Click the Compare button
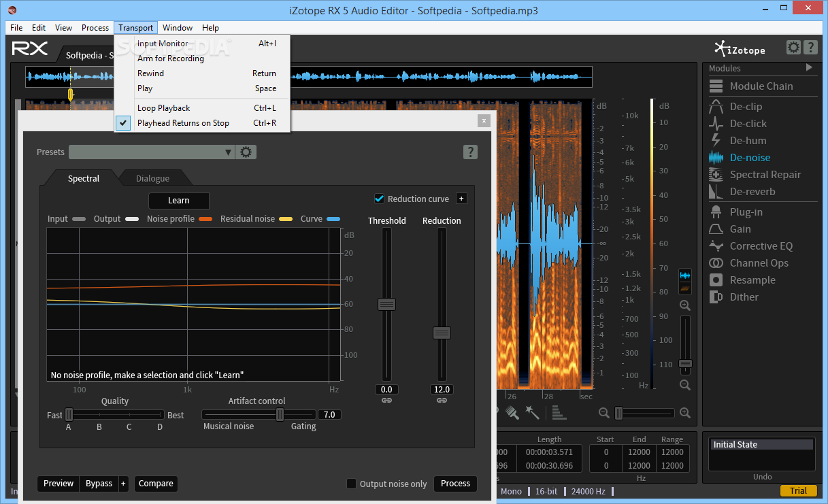 click(156, 484)
